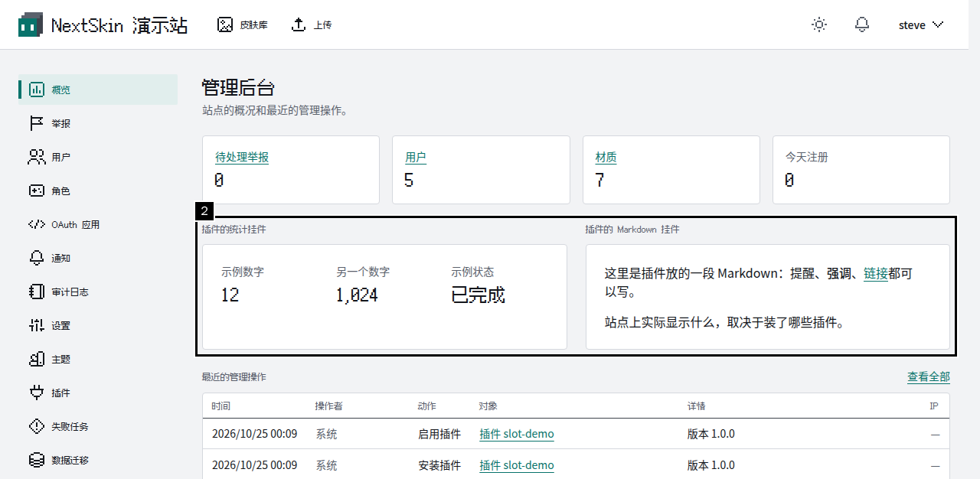
Task: Go to the 上传 page
Action: pos(312,25)
